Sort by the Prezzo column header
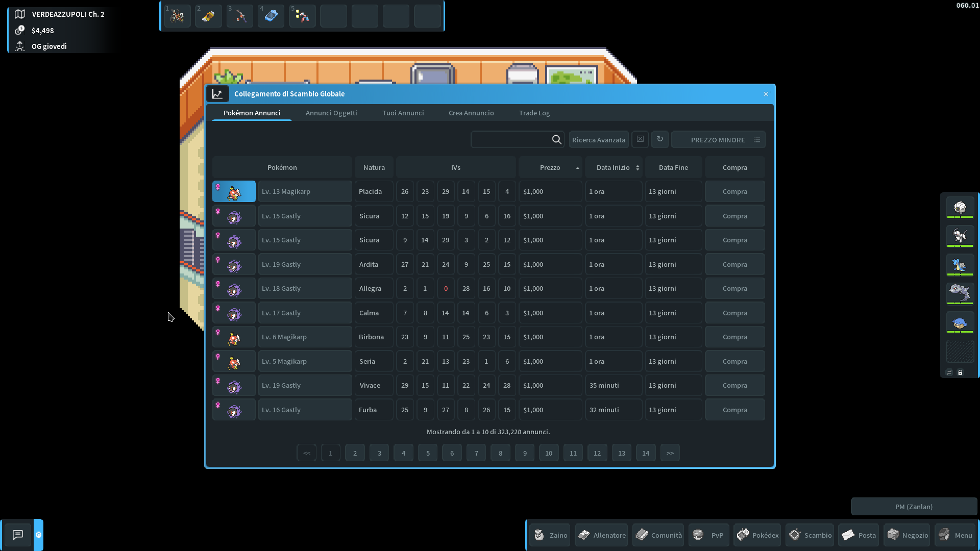This screenshot has height=551, width=980. [x=550, y=167]
